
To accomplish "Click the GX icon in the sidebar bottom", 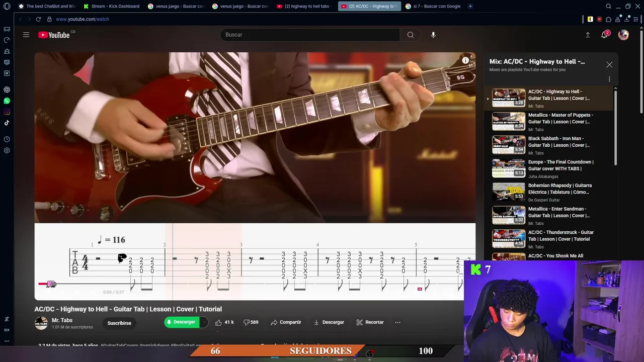I will (x=7, y=330).
